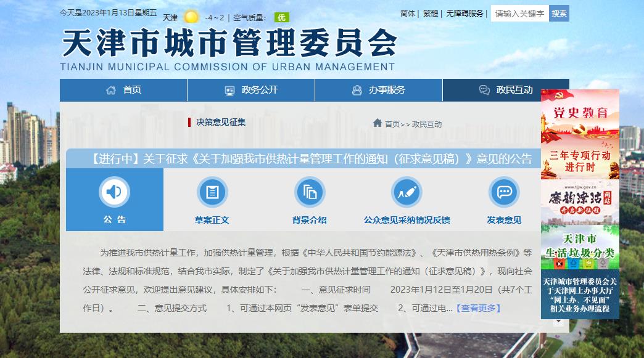Open the 无障碍服务 accessibility link
644x358 pixels.
[464, 13]
